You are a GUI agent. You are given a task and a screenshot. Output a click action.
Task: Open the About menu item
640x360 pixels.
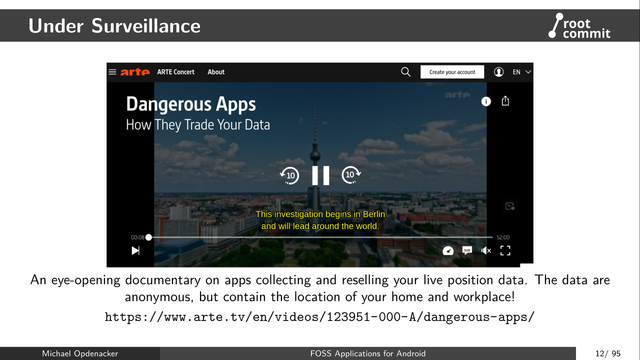point(216,72)
